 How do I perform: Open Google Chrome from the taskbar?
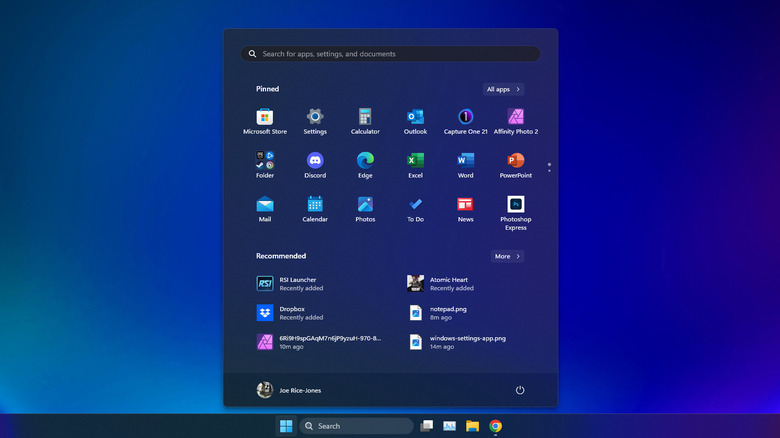click(495, 426)
